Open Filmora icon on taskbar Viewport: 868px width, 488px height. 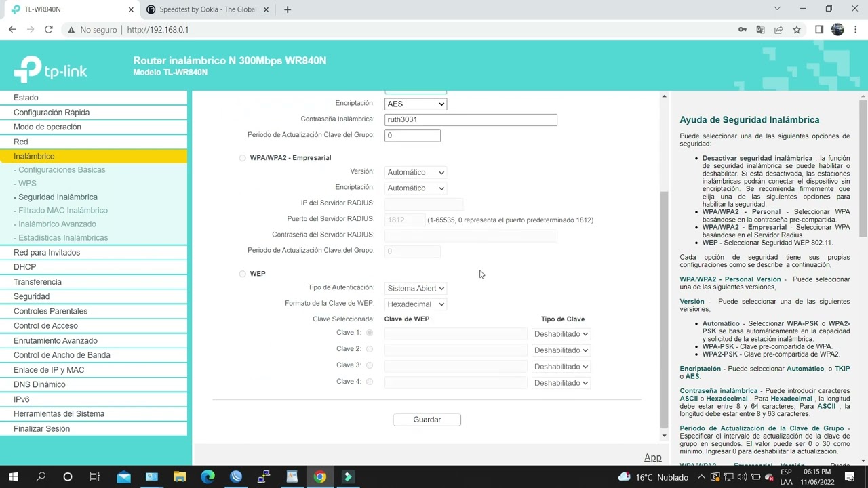point(348,477)
